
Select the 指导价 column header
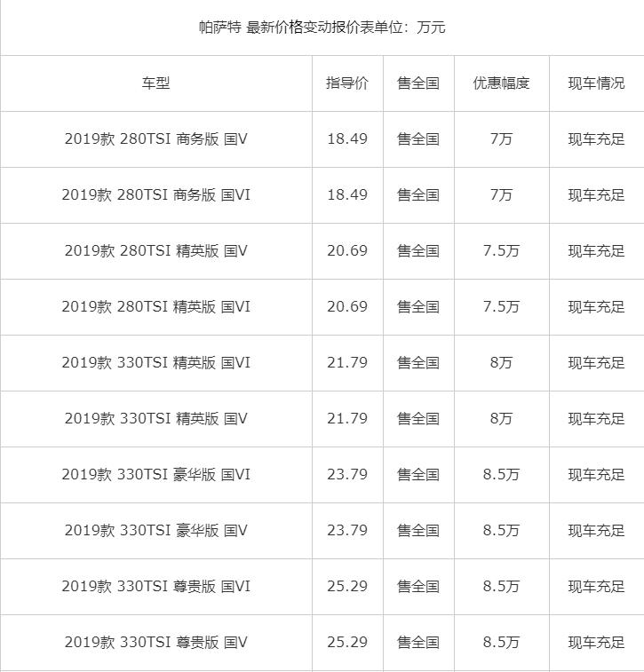[x=346, y=83]
